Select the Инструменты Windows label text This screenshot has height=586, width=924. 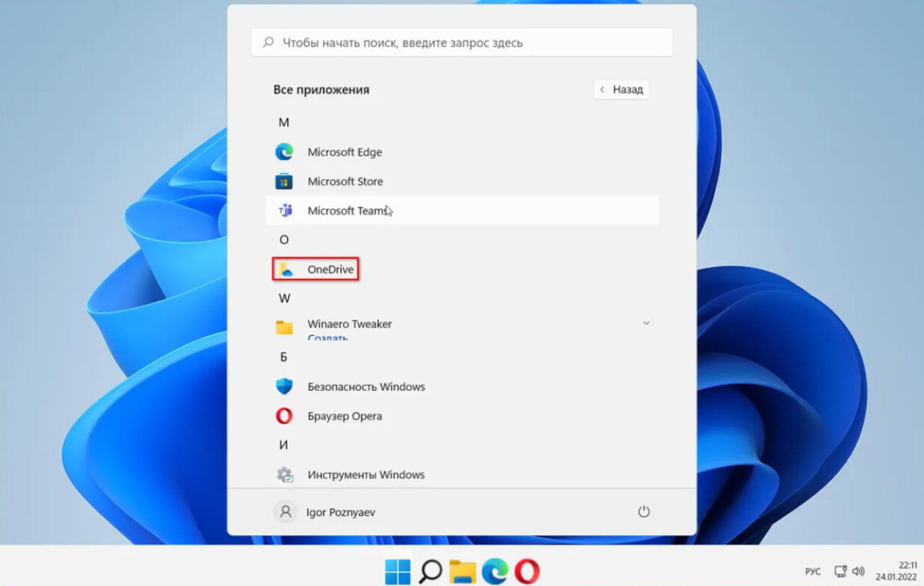tap(366, 475)
